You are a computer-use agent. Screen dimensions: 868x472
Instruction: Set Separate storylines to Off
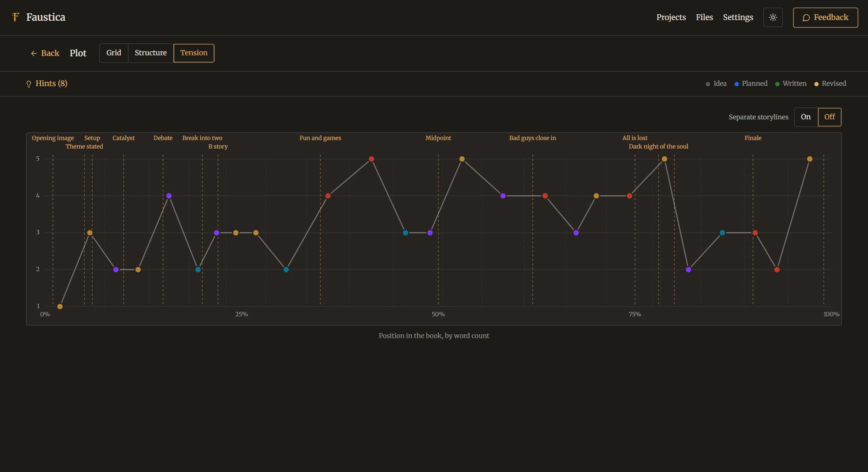pos(829,117)
